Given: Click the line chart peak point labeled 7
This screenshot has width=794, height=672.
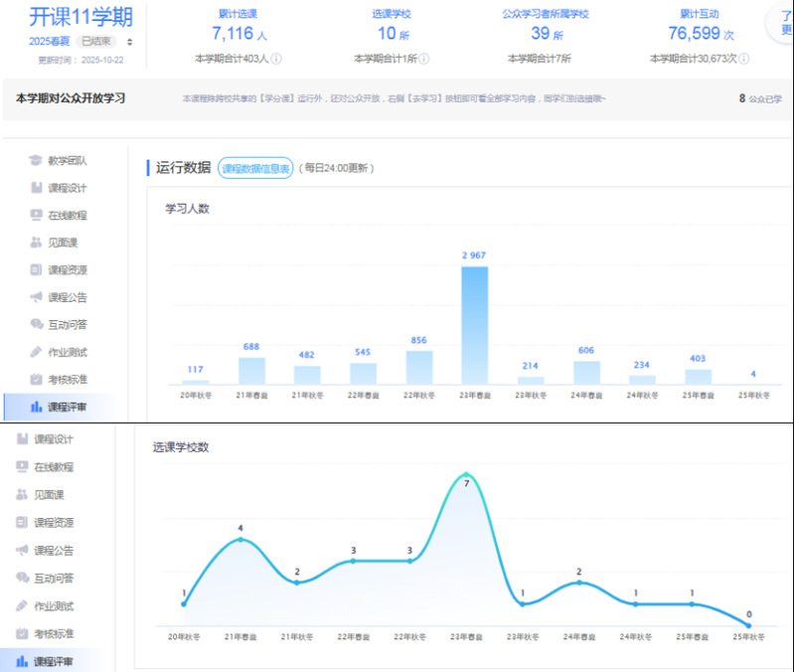Looking at the screenshot, I should 465,474.
